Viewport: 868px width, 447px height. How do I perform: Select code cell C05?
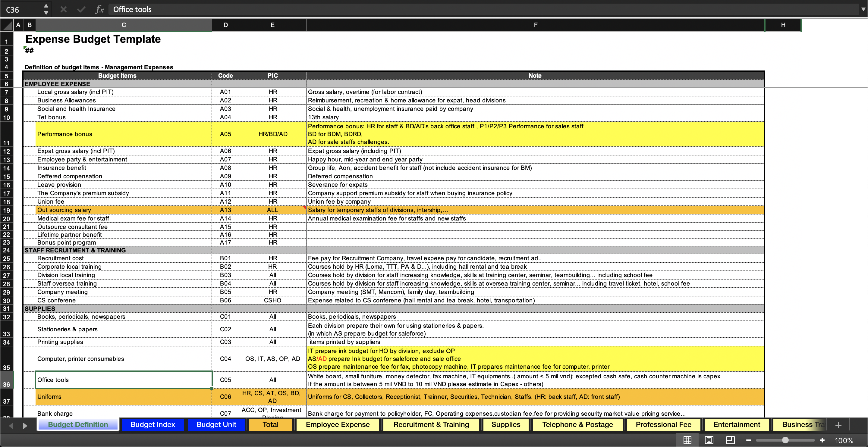coord(225,380)
